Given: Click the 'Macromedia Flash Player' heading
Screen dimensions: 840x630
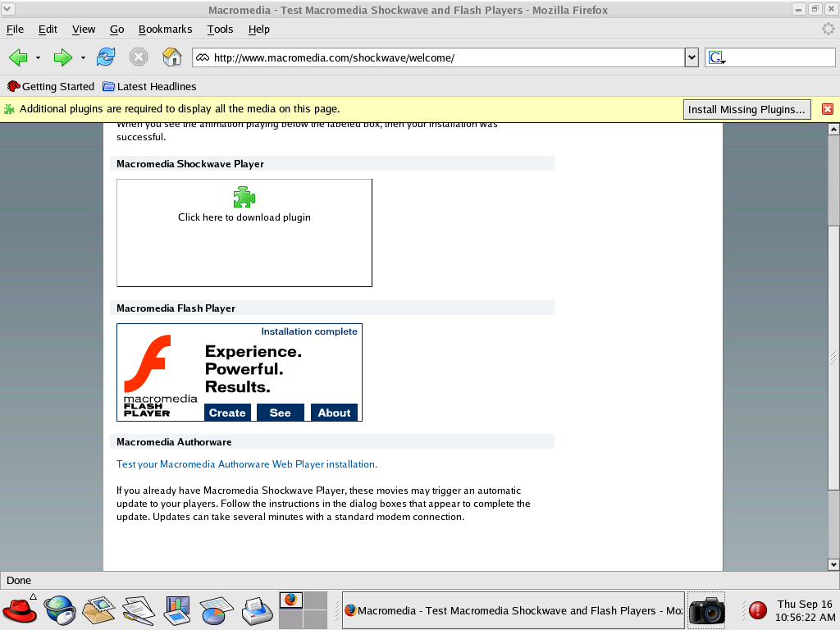Looking at the screenshot, I should tap(176, 308).
